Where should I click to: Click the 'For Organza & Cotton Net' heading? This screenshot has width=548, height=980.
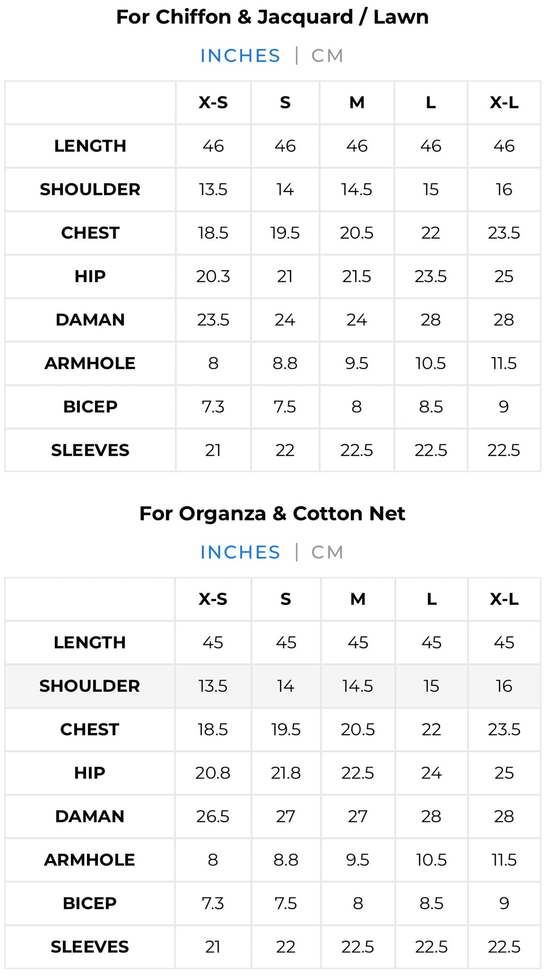pos(272,514)
